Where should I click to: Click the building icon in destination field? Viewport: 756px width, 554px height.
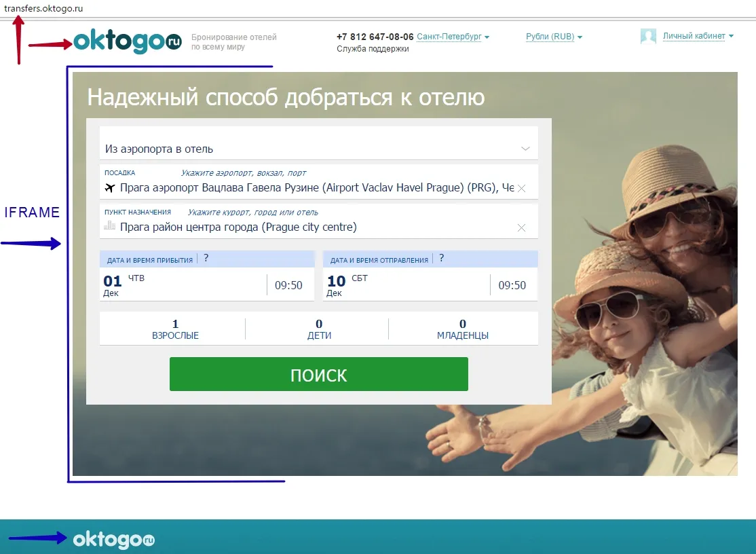coord(109,227)
